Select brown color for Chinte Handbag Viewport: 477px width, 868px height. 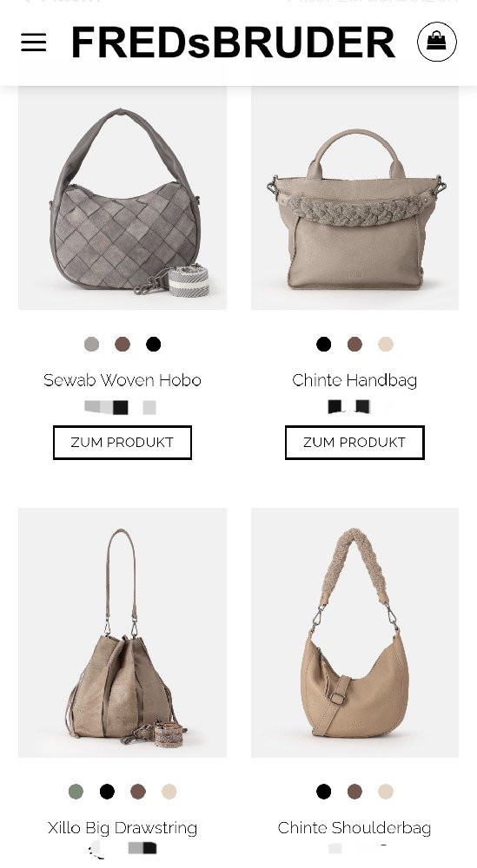pyautogui.click(x=354, y=345)
